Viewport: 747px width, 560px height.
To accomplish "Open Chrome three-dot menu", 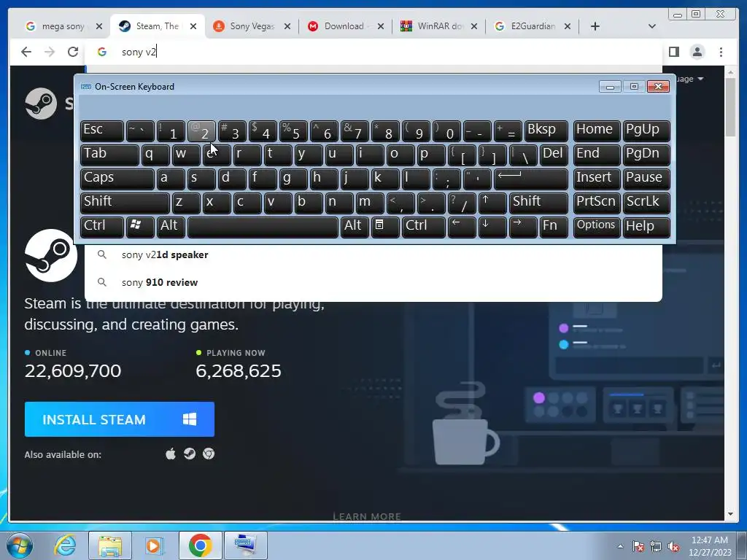I will pos(721,52).
